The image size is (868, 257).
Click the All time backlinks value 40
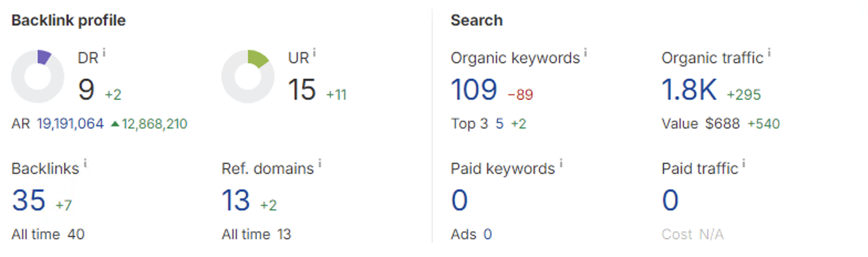[x=76, y=234]
